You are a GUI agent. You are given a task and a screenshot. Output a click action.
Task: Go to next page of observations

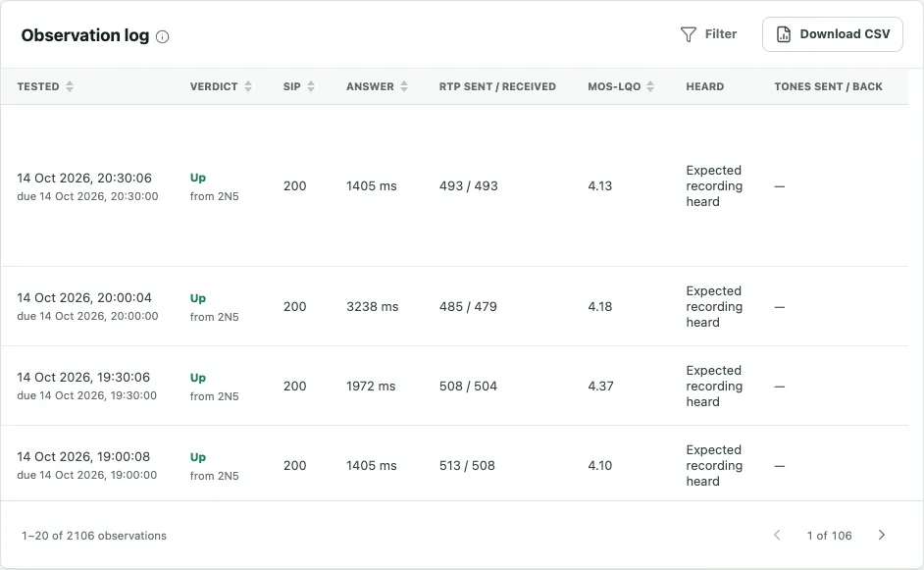point(882,535)
